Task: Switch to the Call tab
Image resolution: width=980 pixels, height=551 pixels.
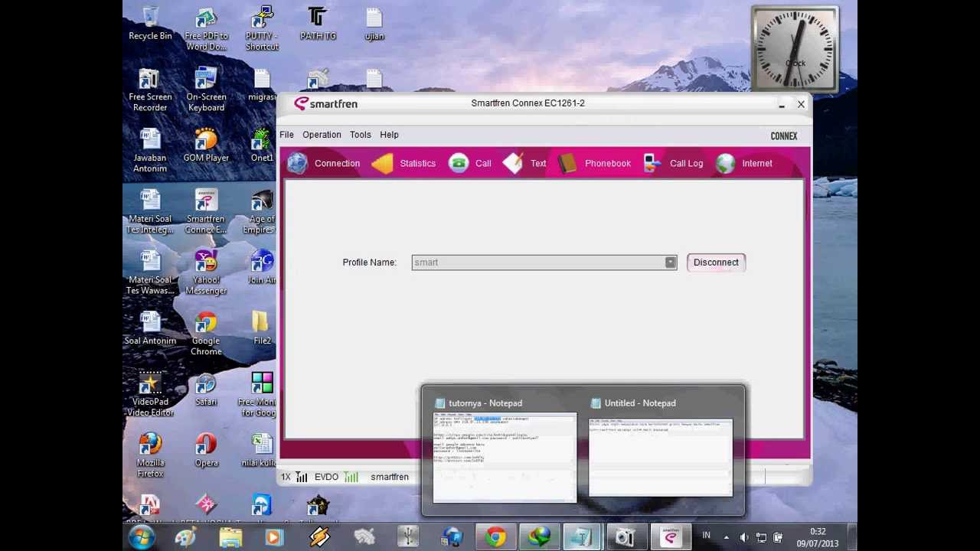Action: click(470, 163)
